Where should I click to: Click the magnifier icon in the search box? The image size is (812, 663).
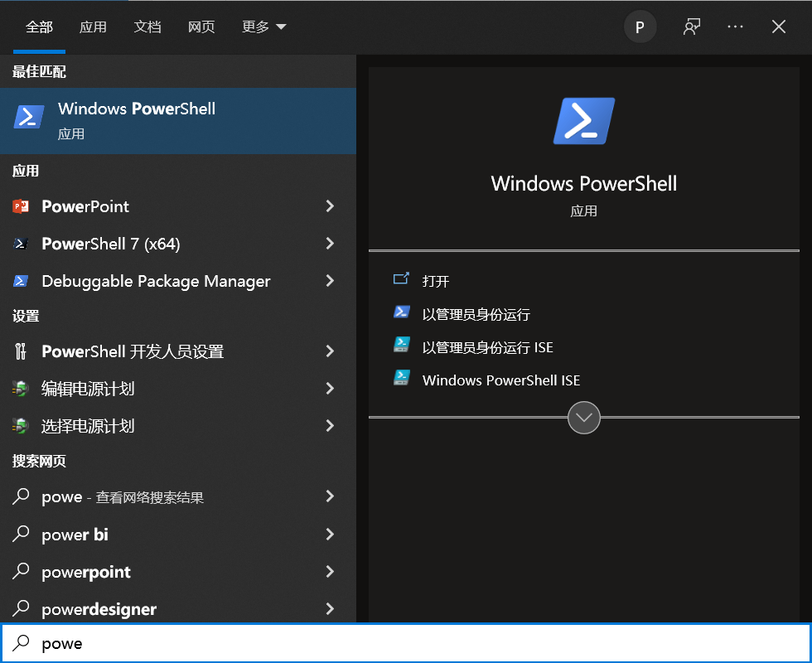click(22, 643)
